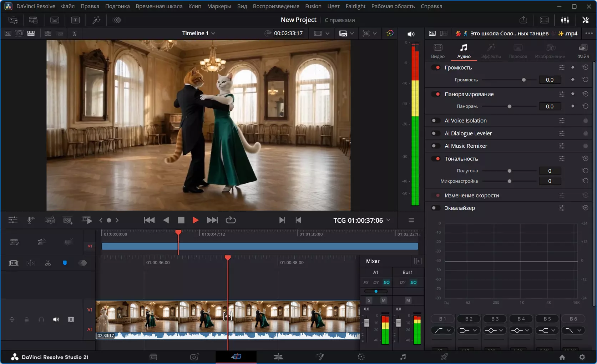Open the Quick Export icon
Viewport: 597px width, 364px height.
click(x=523, y=20)
